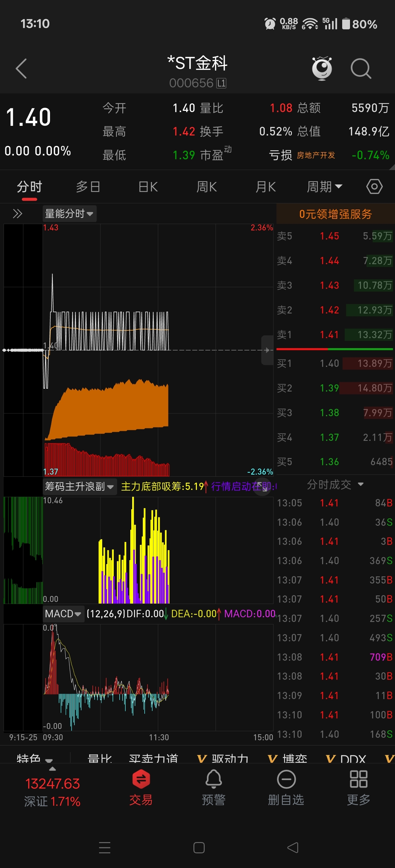Switch to 多日 tab
This screenshot has width=395, height=868.
pyautogui.click(x=88, y=186)
